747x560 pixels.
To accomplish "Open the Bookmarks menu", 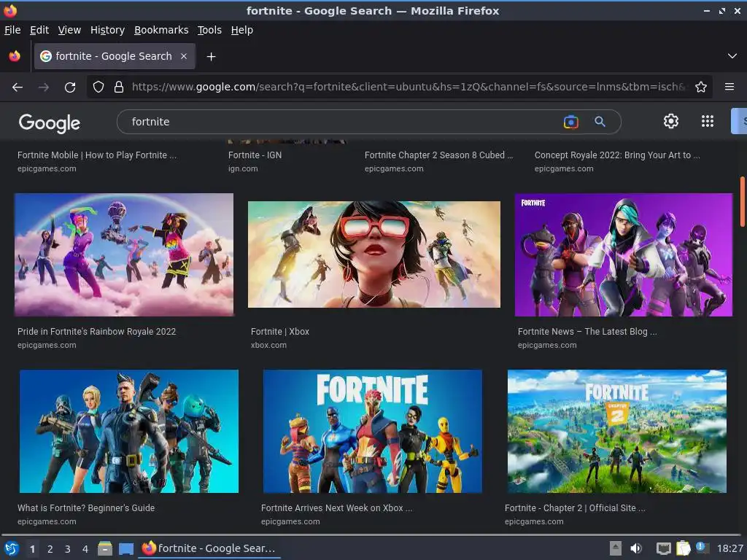I will point(161,30).
